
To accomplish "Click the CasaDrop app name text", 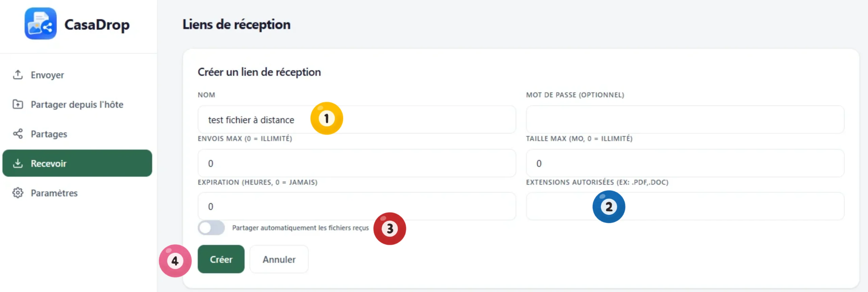I will point(97,24).
